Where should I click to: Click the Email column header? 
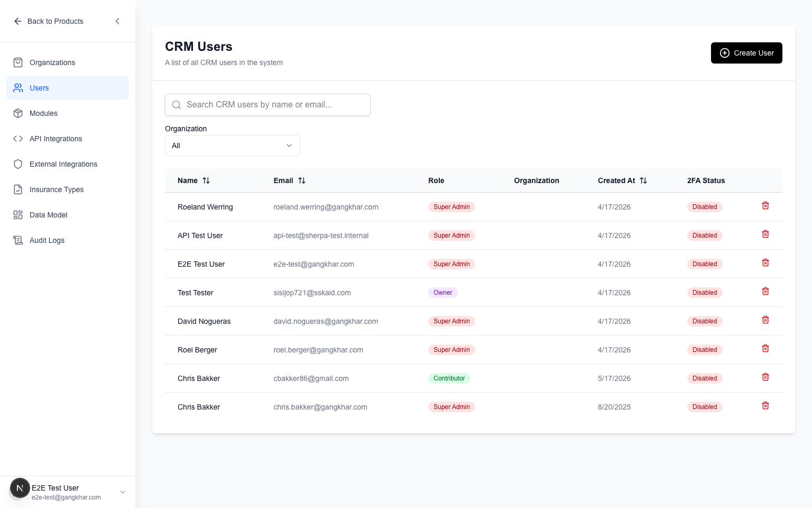pyautogui.click(x=283, y=180)
